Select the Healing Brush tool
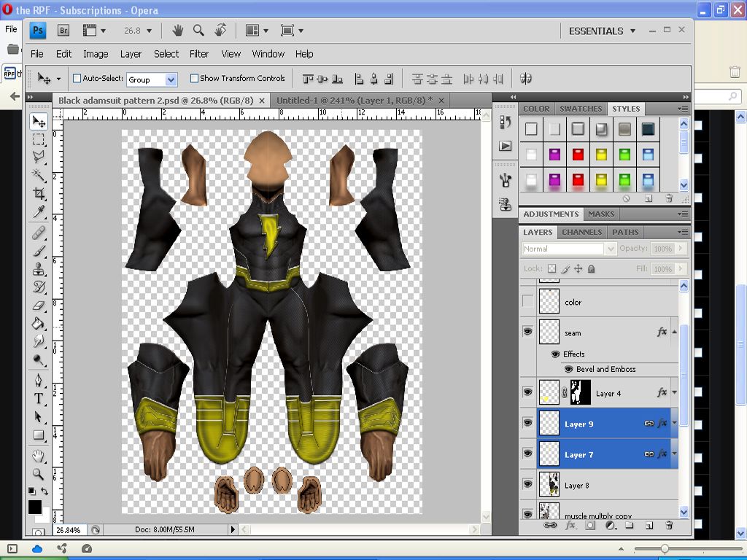The image size is (747, 560). [39, 233]
